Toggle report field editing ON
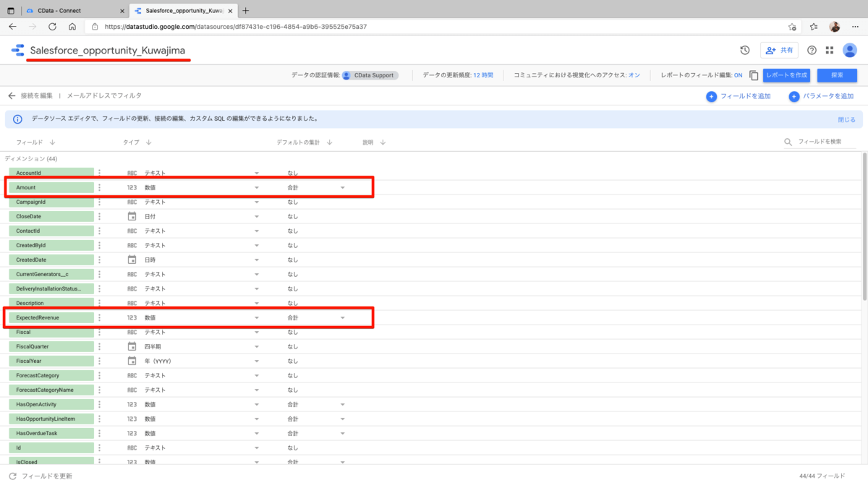 point(738,75)
